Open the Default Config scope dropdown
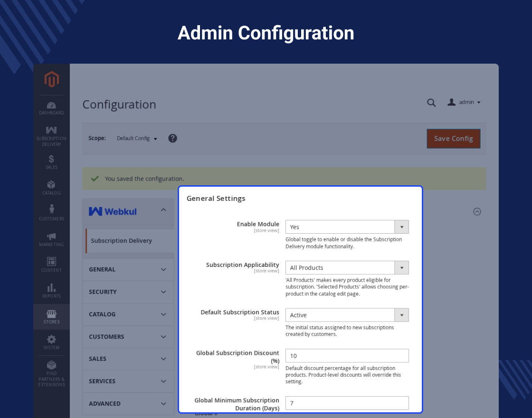This screenshot has width=532, height=418. pyautogui.click(x=137, y=138)
